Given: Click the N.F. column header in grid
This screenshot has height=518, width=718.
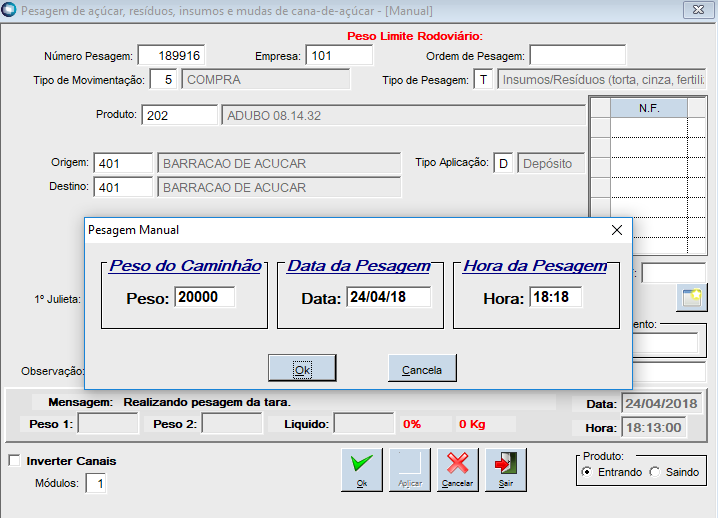Looking at the screenshot, I should pyautogui.click(x=649, y=108).
